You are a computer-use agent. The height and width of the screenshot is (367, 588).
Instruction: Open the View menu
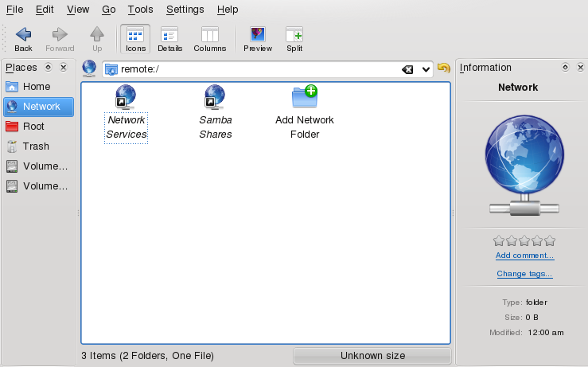(78, 10)
